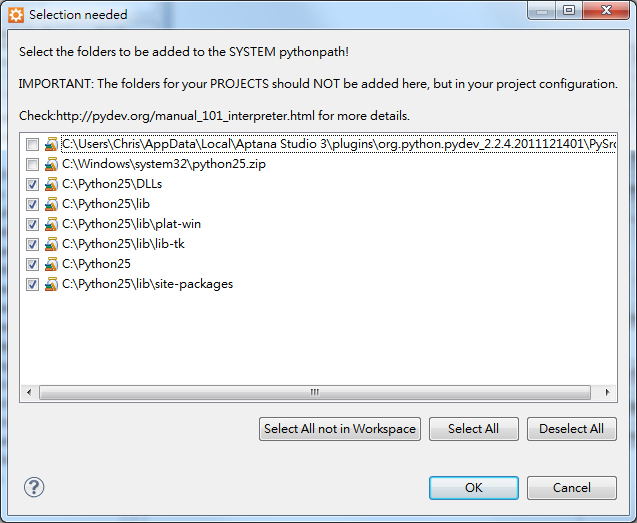The width and height of the screenshot is (637, 523).
Task: Check the Aptana Studio 3 plugins path checkbox
Action: click(32, 144)
